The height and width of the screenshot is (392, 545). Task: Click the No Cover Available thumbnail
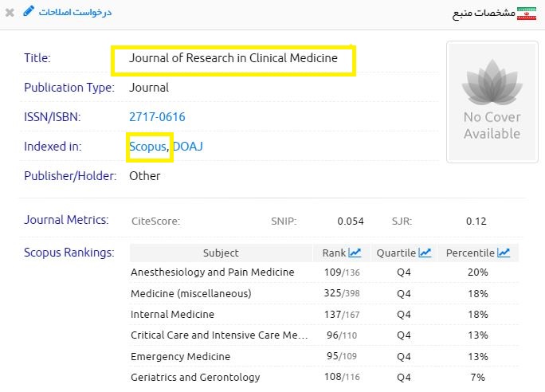(492, 102)
